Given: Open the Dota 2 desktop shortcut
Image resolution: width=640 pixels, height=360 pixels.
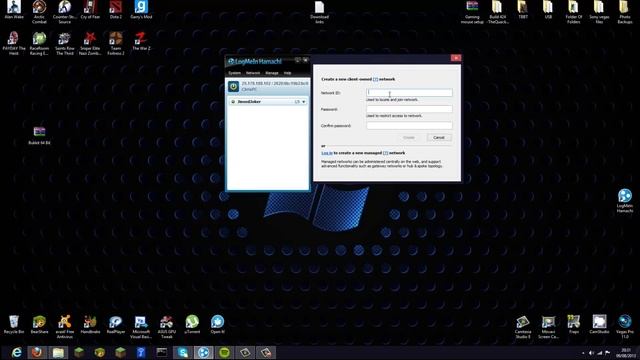Looking at the screenshot, I should click(x=116, y=10).
